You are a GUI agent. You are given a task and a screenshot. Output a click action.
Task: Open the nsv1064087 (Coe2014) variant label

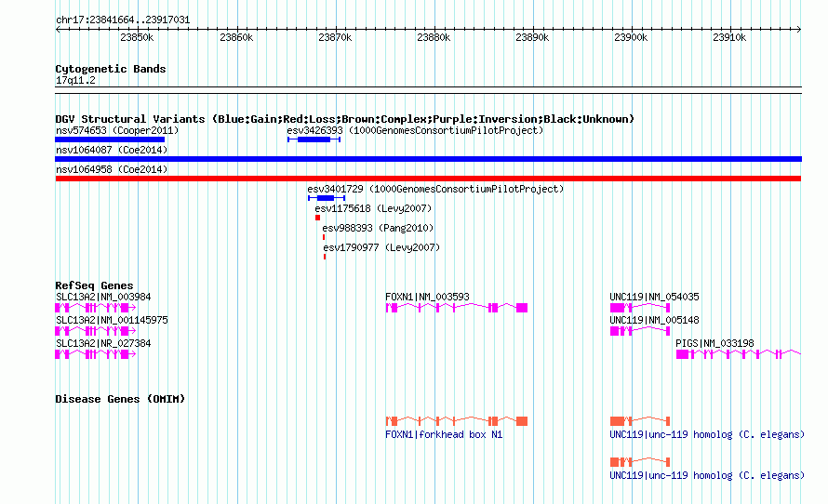coord(112,150)
